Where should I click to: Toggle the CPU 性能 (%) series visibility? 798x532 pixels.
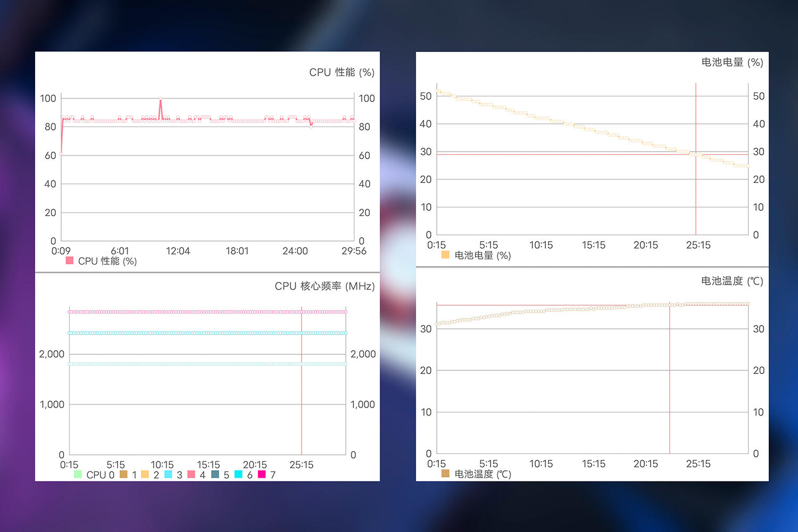point(69,260)
